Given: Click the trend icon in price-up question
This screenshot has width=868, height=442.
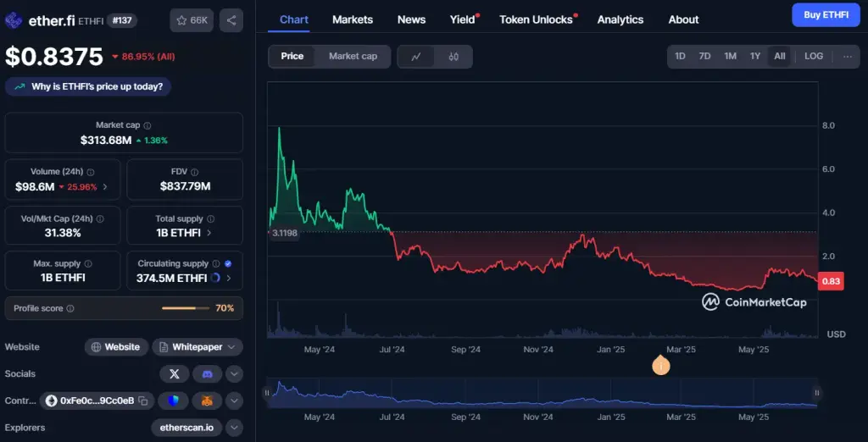Looking at the screenshot, I should 20,87.
